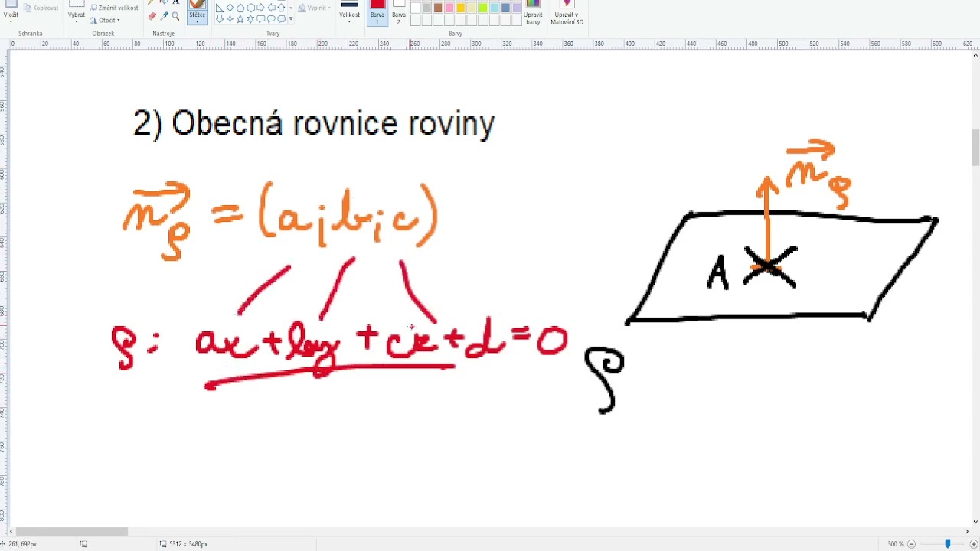The height and width of the screenshot is (551, 980).
Task: Click the 'Nástroje' group label
Action: click(x=163, y=34)
